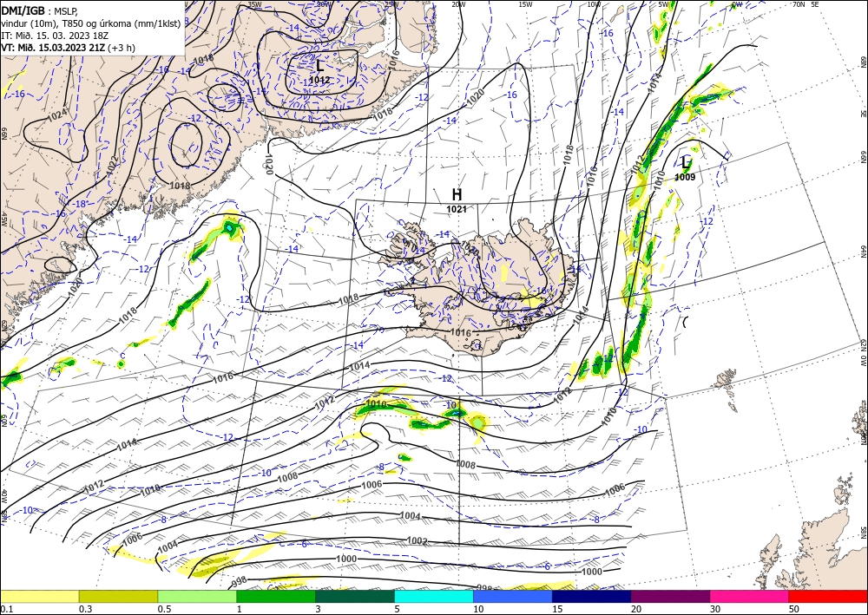The width and height of the screenshot is (868, 615).
Task: Pick the blue 10–15 legend swatch
Action: 513,596
